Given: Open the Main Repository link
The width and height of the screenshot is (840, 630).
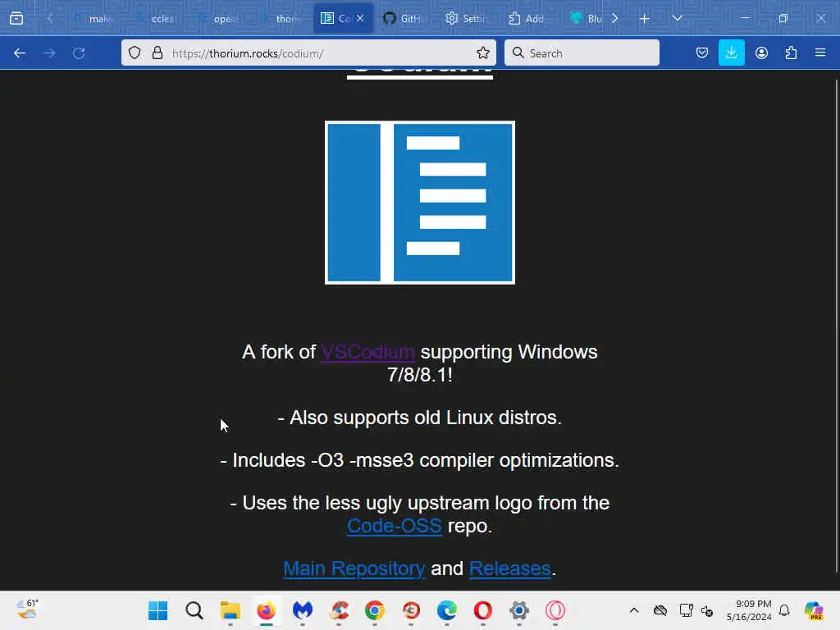Looking at the screenshot, I should (x=354, y=568).
